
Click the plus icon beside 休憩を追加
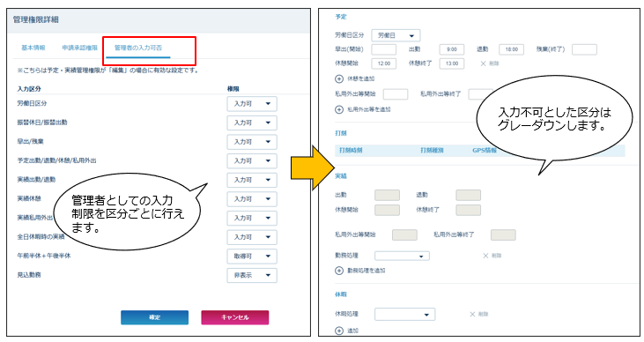pos(339,78)
